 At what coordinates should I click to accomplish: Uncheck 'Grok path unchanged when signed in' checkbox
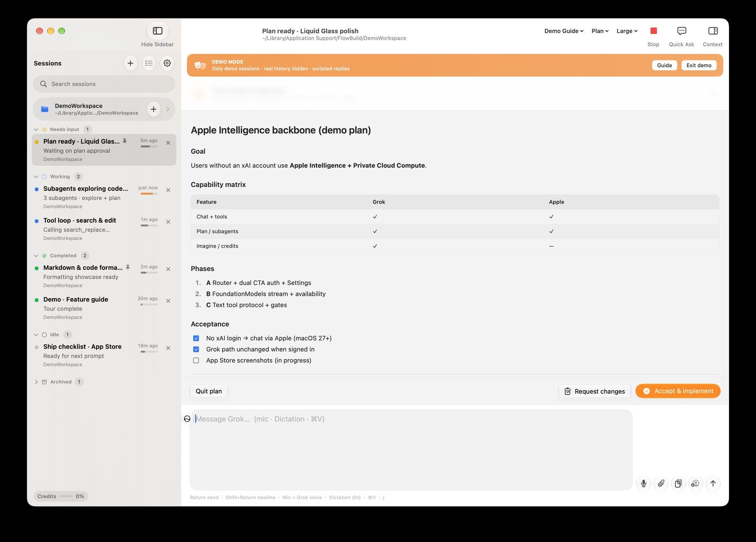(x=196, y=349)
